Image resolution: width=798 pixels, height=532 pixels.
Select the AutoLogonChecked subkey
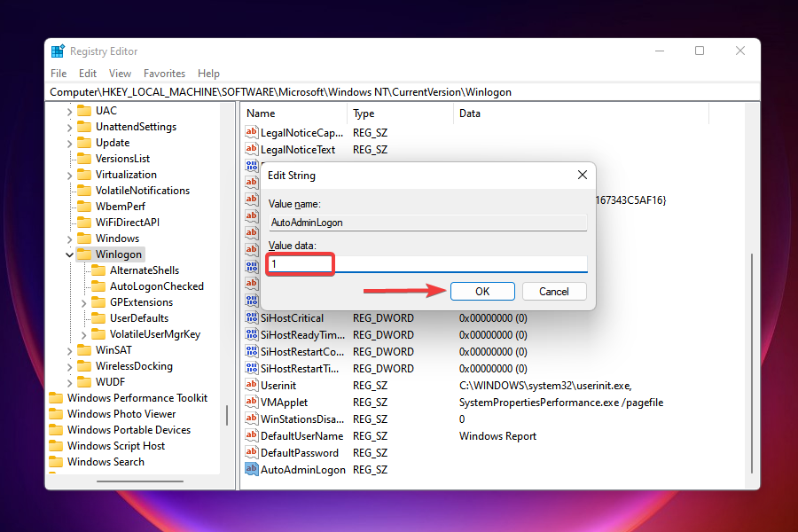157,286
